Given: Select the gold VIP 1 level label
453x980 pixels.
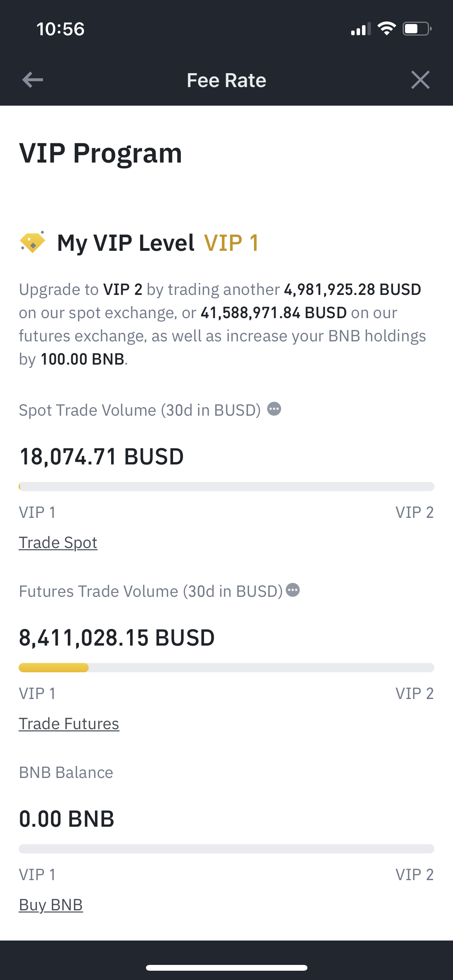Looking at the screenshot, I should click(231, 243).
